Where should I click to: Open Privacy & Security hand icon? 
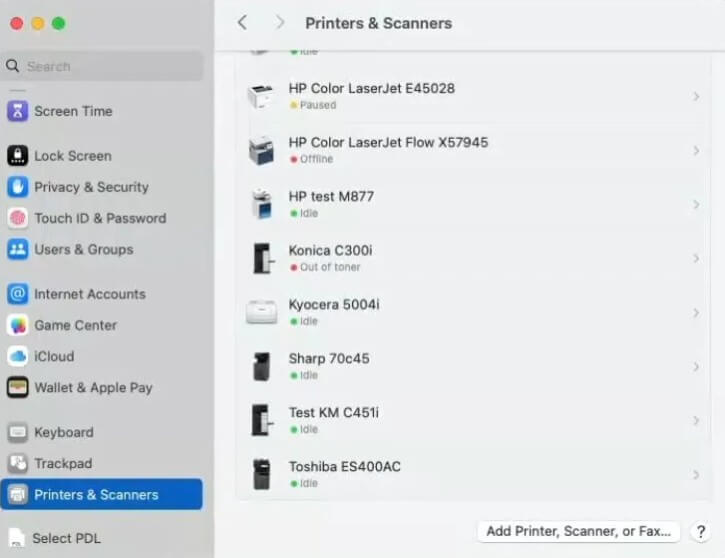[17, 187]
